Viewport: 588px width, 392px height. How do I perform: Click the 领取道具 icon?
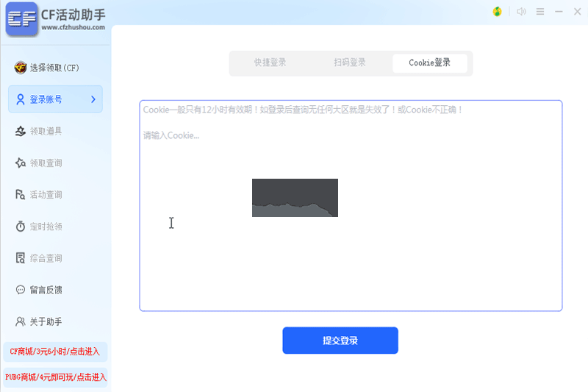pyautogui.click(x=21, y=132)
